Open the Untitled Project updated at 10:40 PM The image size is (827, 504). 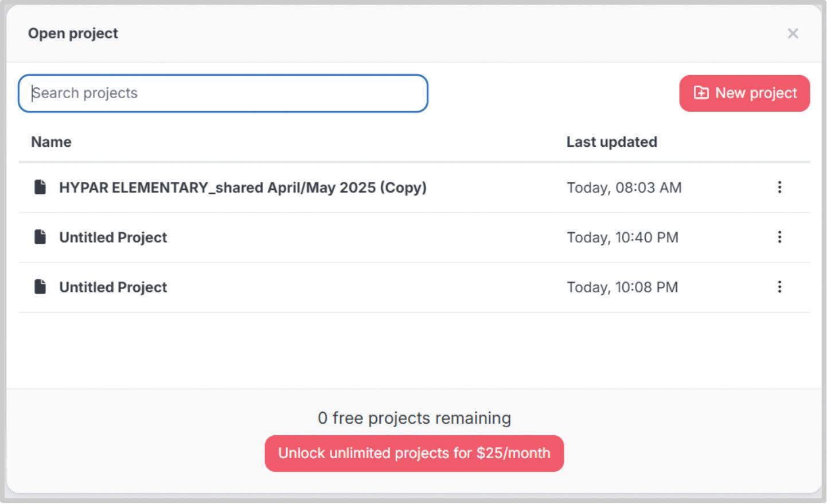(x=113, y=237)
